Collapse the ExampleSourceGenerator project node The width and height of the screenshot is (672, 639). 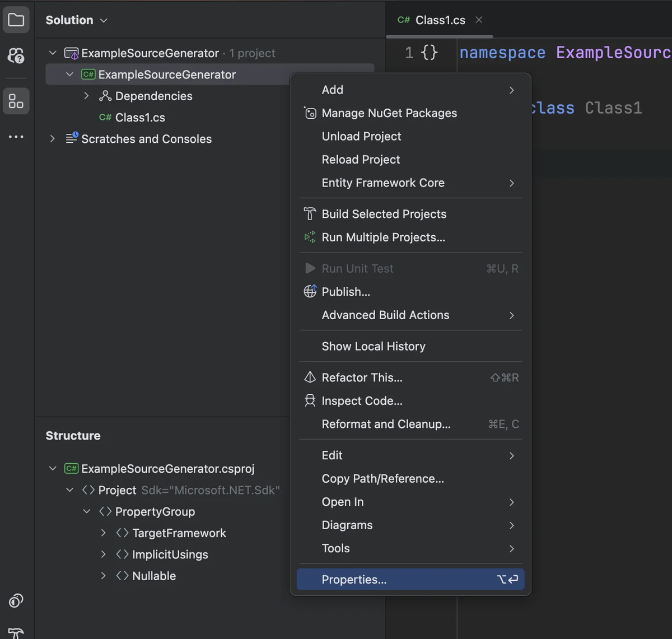click(x=69, y=74)
